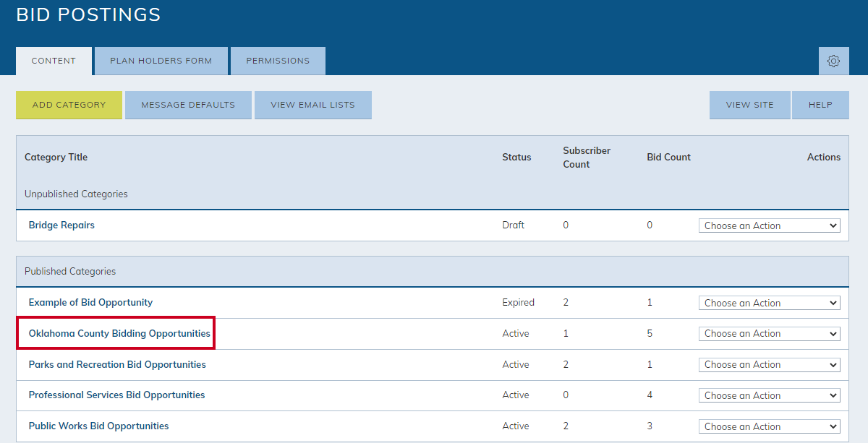
Task: Open the Bridge Repairs category
Action: coord(61,225)
